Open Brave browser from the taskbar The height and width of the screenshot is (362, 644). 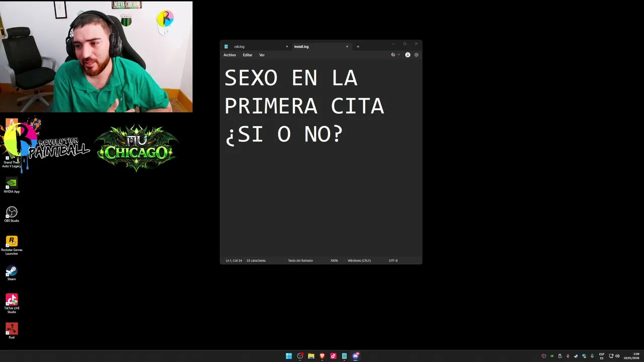pos(322,356)
